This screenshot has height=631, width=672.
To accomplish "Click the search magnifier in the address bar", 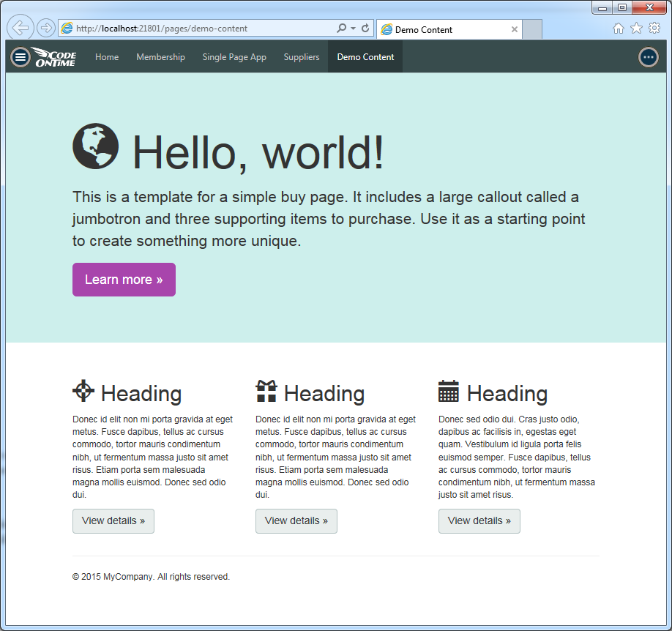I will coord(341,28).
